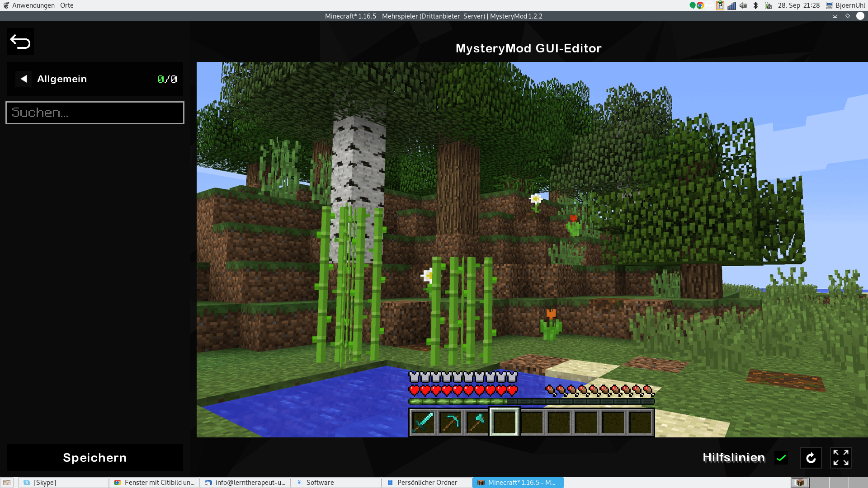The image size is (868, 488).
Task: Open the network signal tray icon
Action: click(x=732, y=5)
